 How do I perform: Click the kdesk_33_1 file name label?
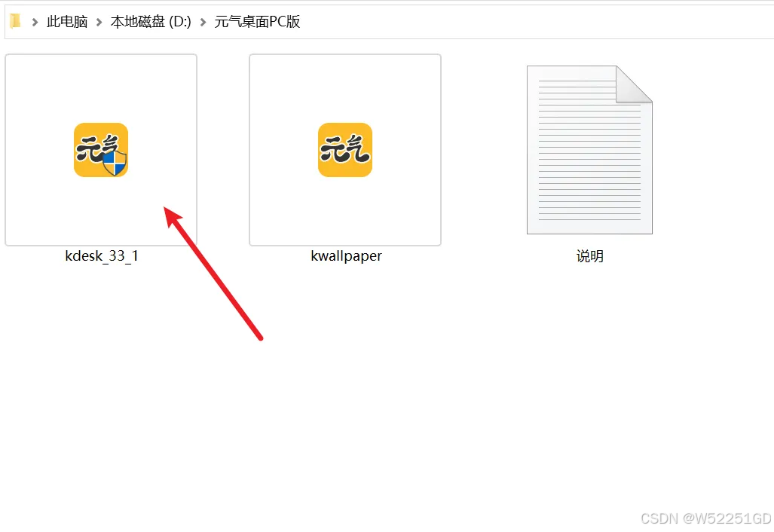pyautogui.click(x=101, y=256)
